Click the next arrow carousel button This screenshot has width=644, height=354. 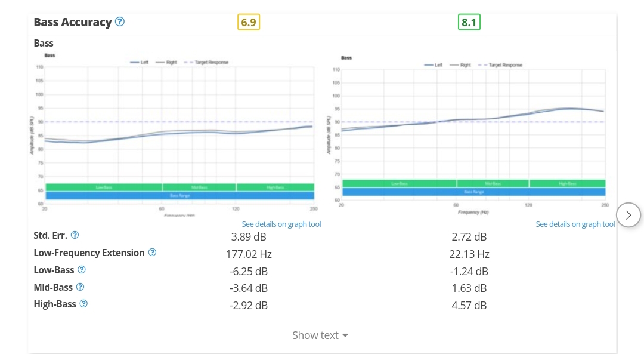click(628, 215)
